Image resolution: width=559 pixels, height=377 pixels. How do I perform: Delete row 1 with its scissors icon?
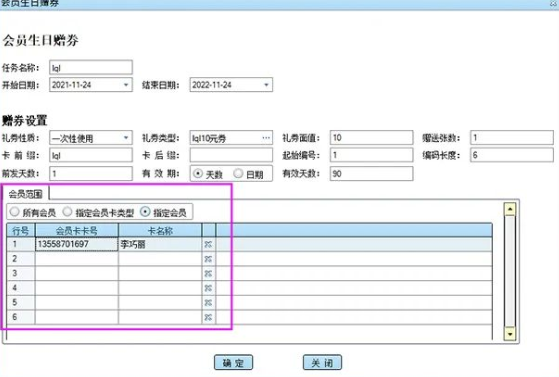click(x=208, y=244)
